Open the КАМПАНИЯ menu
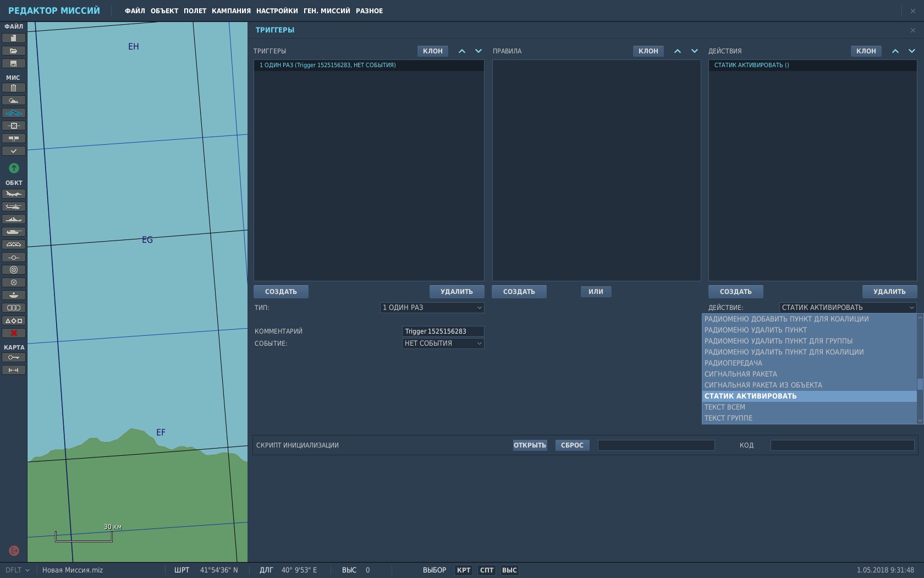 click(231, 11)
